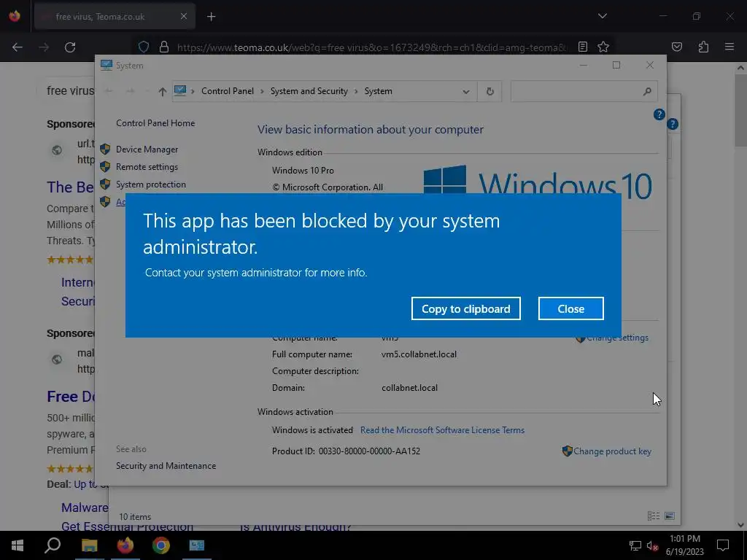
Task: Toggle Firefox reader view icon
Action: 583,47
